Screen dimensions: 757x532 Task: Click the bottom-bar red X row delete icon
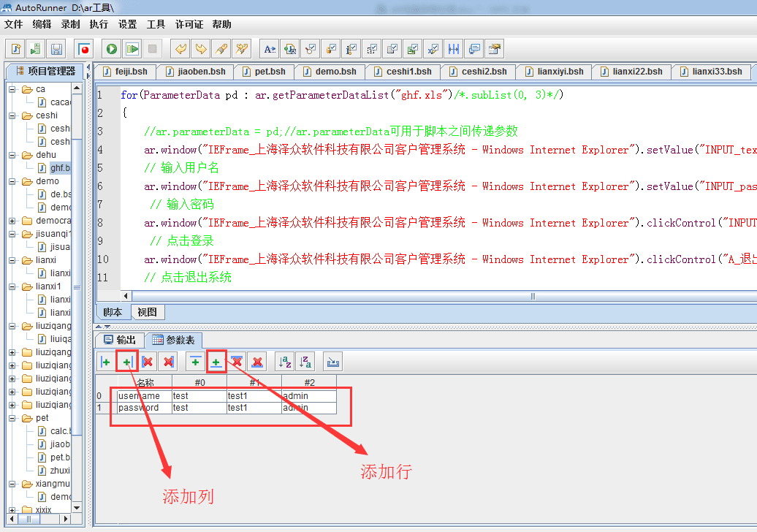click(257, 362)
